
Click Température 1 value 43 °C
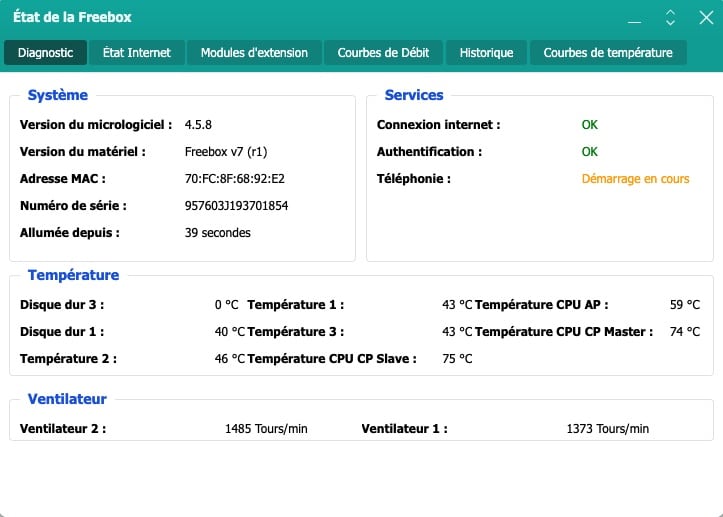457,305
